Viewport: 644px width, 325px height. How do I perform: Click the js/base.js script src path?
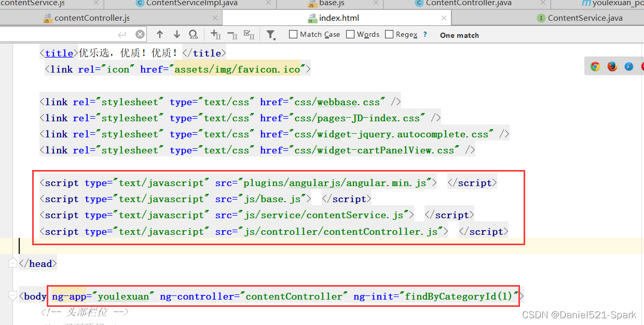click(x=272, y=199)
